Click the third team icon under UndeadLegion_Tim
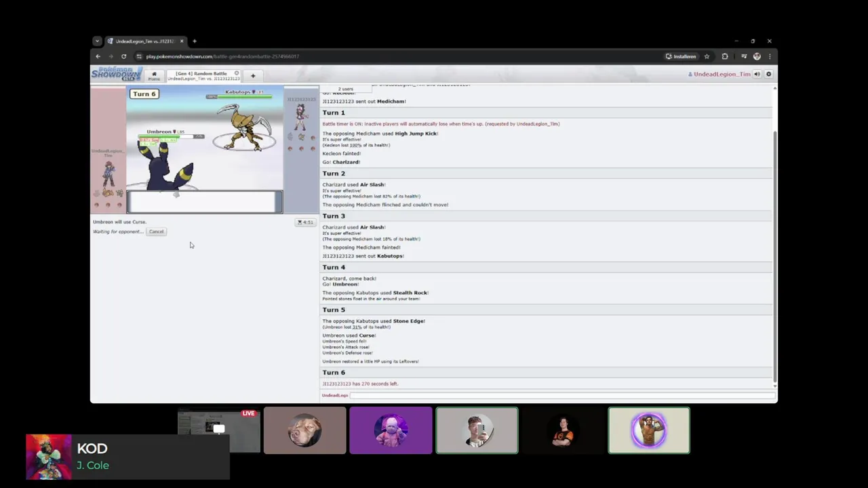This screenshot has height=488, width=868. 119,194
